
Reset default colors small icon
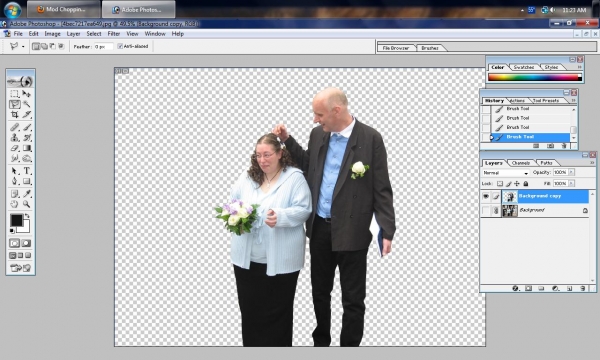pyautogui.click(x=12, y=231)
